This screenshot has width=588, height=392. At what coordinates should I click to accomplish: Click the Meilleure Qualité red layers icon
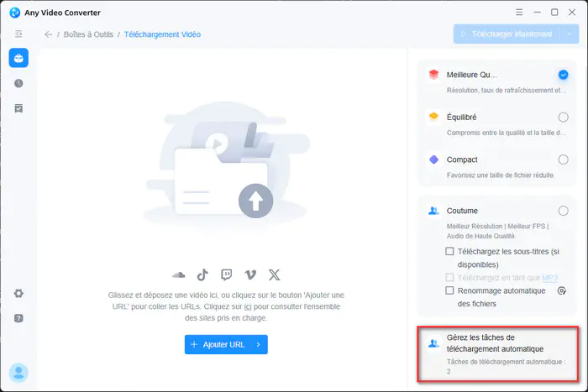434,74
